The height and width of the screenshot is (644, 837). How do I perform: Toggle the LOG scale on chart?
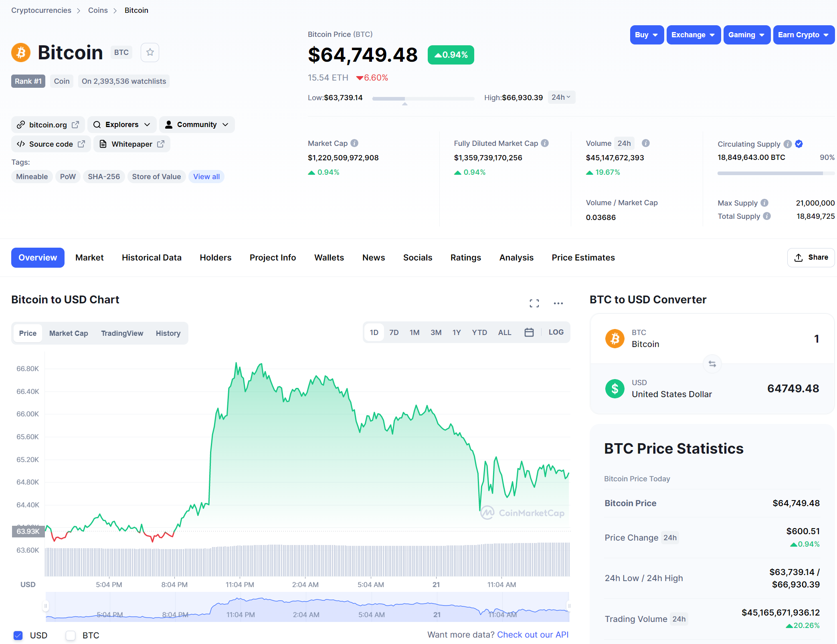click(x=556, y=332)
